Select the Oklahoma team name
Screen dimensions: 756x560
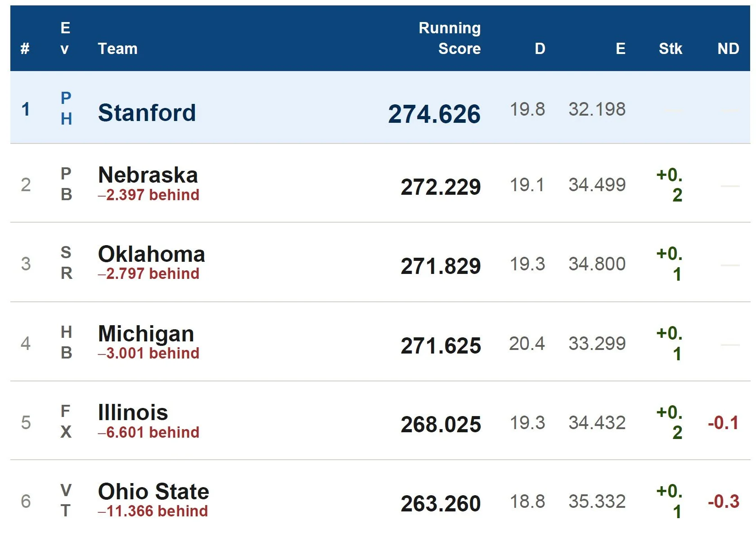[x=151, y=254]
